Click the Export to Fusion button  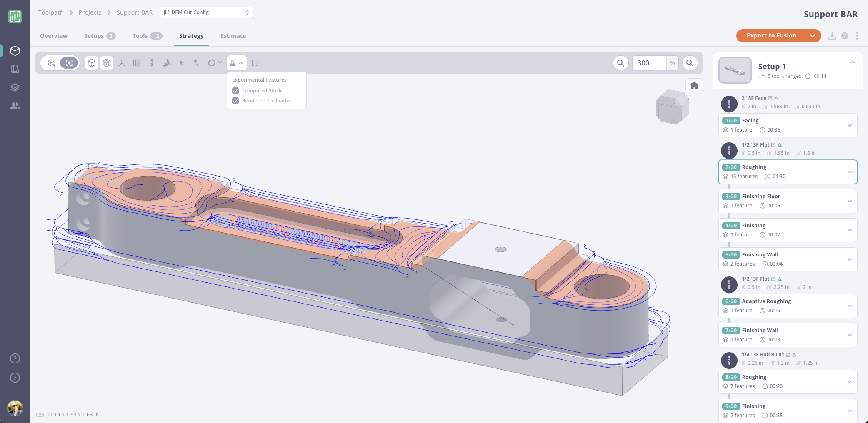click(x=771, y=36)
